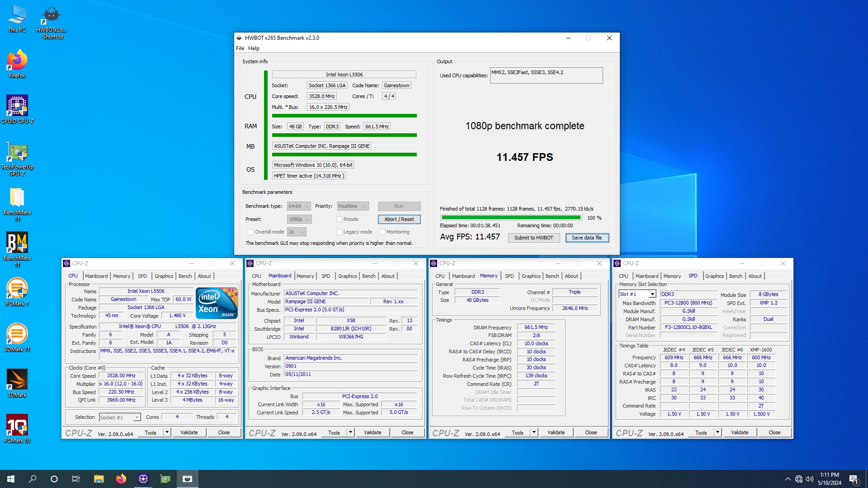868x488 pixels.
Task: Click Submit to HWBOT button
Action: [x=533, y=238]
